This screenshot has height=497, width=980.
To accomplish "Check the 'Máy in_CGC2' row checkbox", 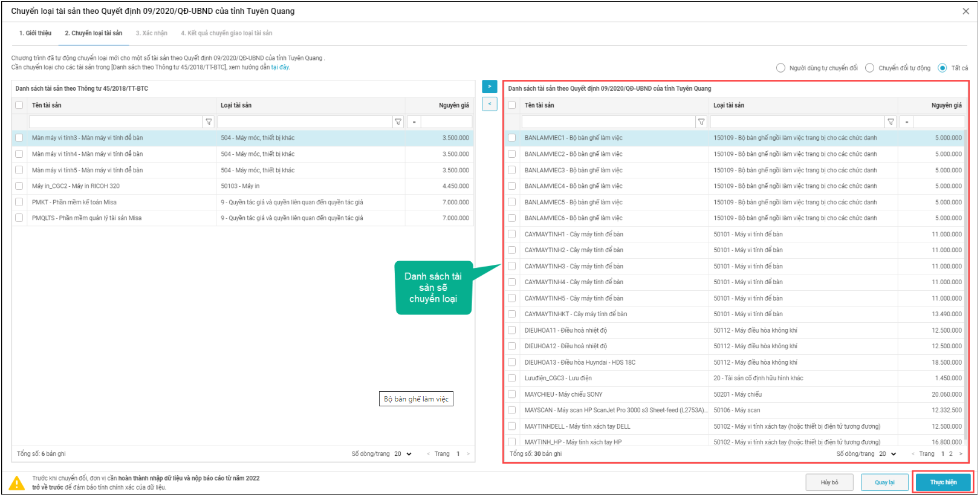I will click(x=19, y=186).
